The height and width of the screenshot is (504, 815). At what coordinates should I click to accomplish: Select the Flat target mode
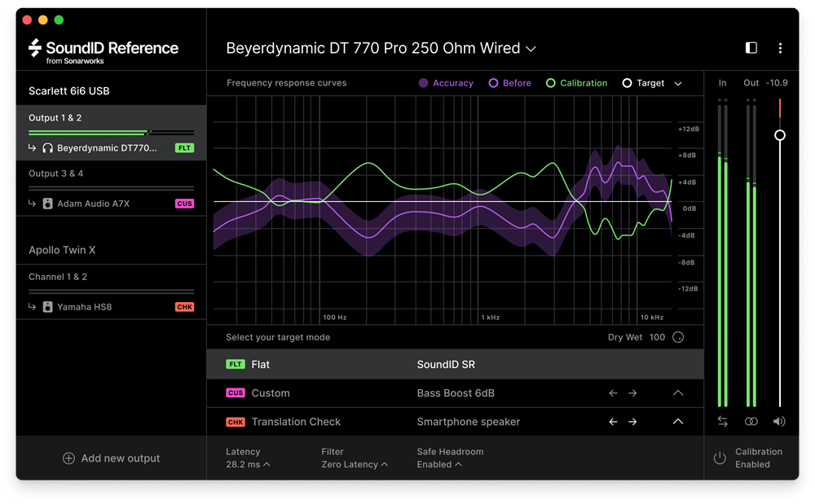tap(456, 365)
